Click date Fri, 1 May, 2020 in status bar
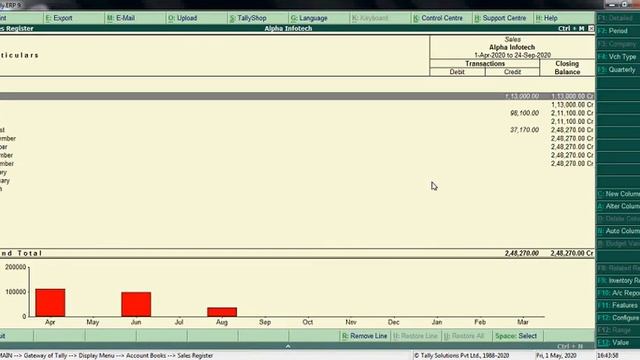Viewport: 640px width, 360px height. tap(556, 356)
